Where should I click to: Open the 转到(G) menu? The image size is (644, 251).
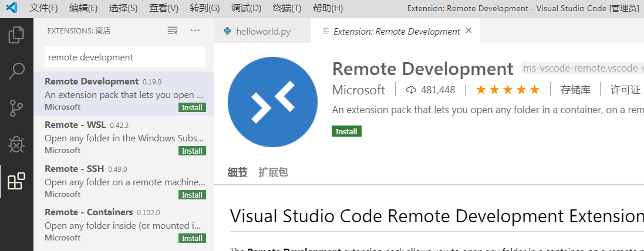pos(204,8)
